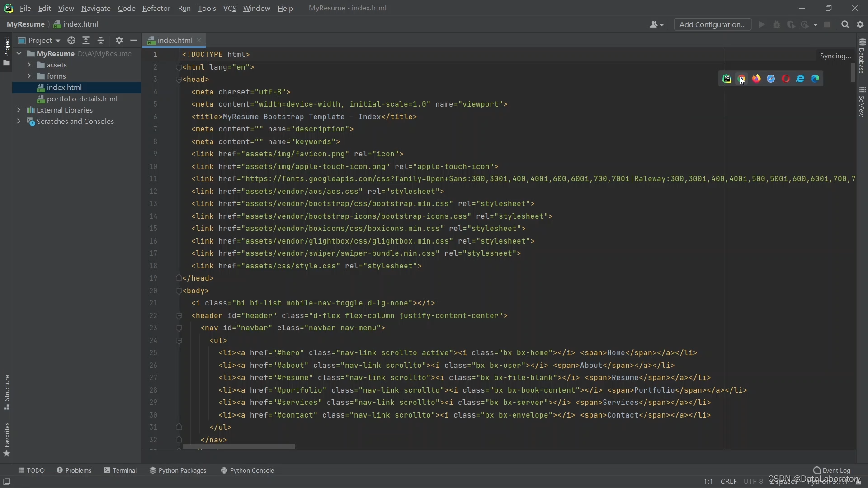Open the Code With Me user icon

[656, 24]
